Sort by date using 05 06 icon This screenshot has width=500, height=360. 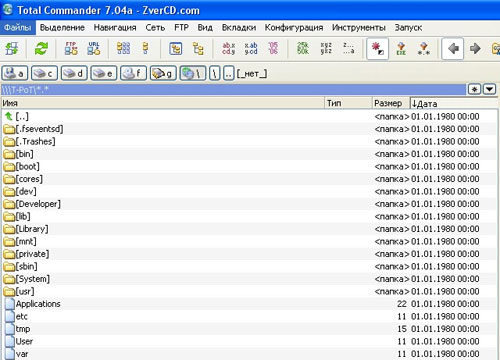(273, 49)
